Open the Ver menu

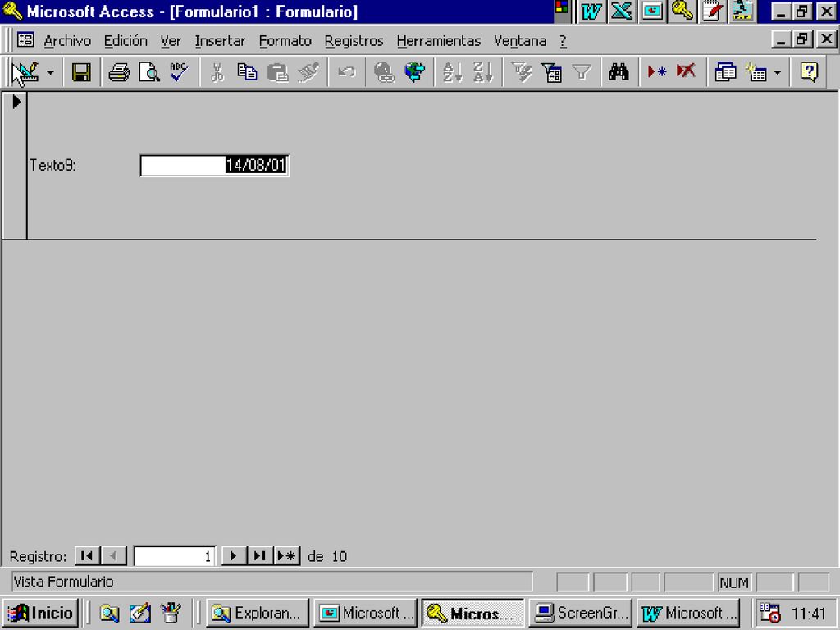(x=171, y=41)
